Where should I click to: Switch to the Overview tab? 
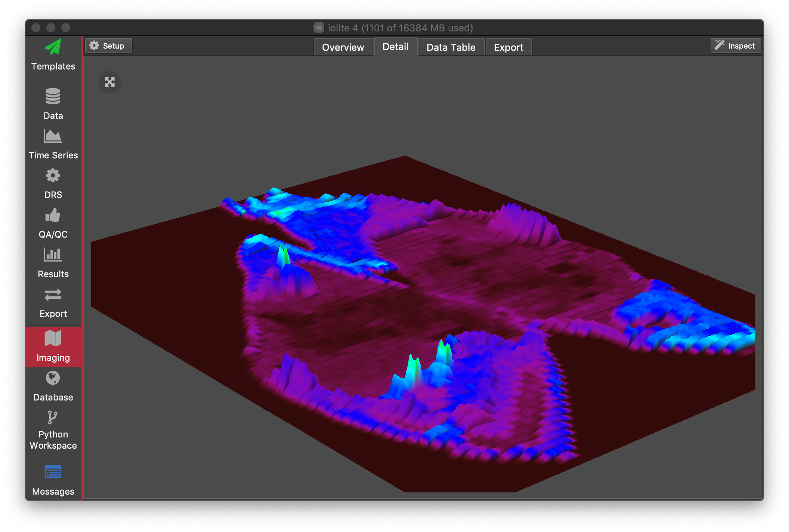[x=343, y=47]
